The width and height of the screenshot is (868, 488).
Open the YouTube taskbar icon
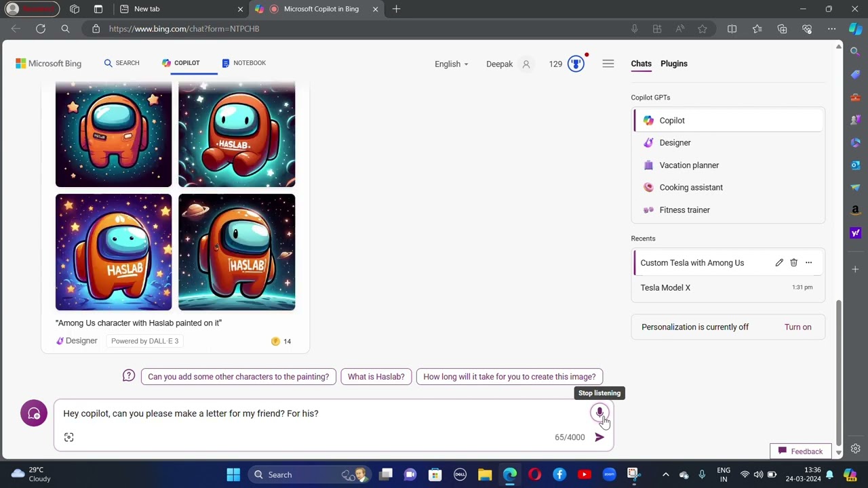(585, 474)
